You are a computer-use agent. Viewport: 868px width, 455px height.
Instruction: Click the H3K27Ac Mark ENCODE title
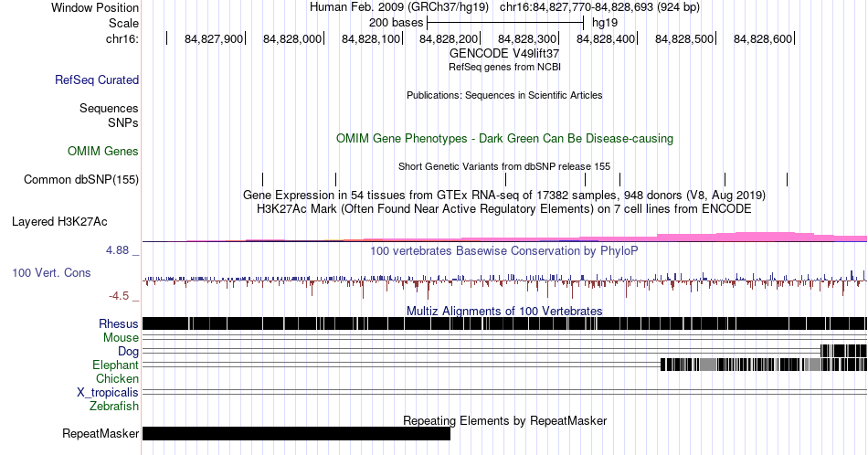click(x=504, y=208)
